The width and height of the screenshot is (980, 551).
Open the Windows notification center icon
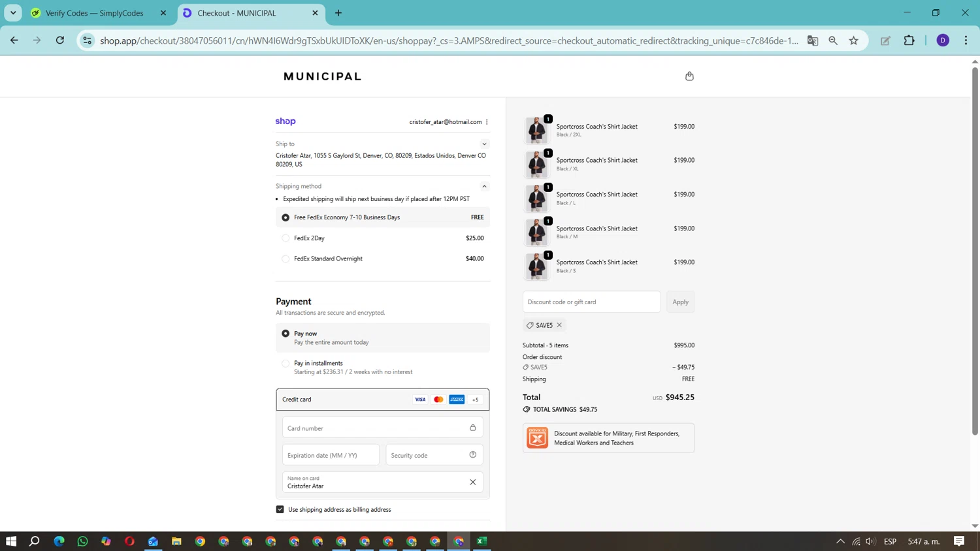(x=959, y=541)
